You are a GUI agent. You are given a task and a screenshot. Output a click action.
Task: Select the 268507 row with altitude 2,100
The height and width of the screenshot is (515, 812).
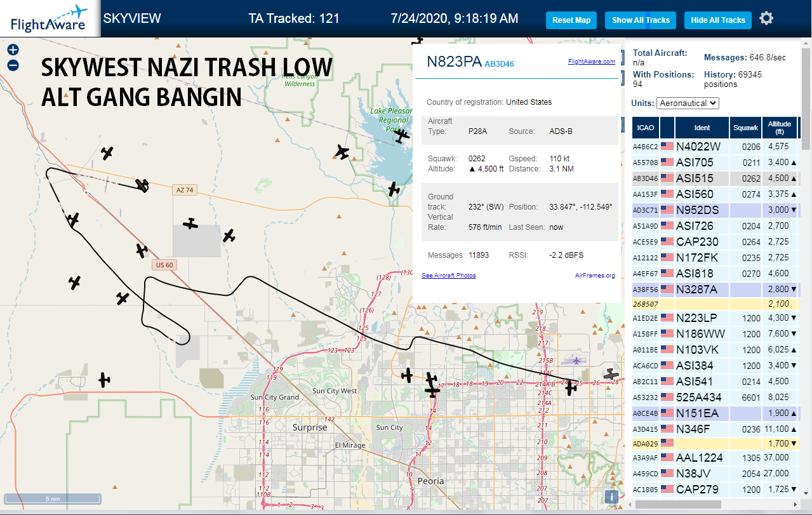[715, 304]
